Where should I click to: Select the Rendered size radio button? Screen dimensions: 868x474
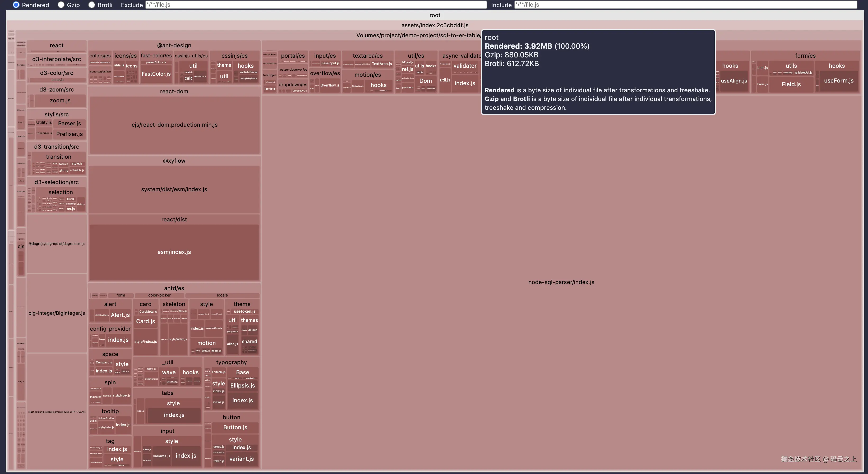(x=16, y=5)
